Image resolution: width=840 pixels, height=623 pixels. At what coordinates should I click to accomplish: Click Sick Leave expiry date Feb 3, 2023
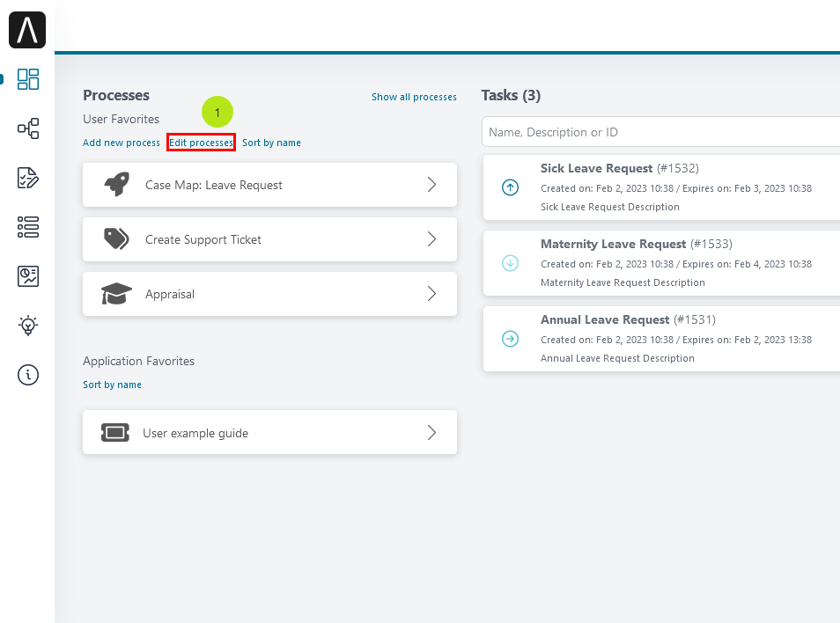(773, 188)
